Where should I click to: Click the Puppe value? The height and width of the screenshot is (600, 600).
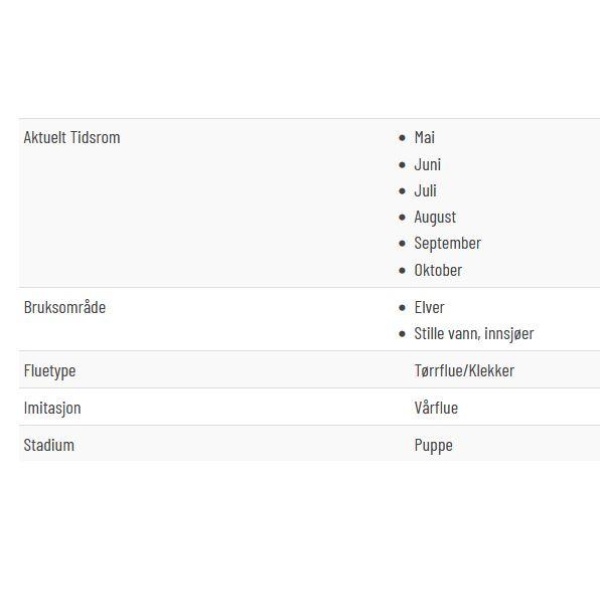pos(433,445)
